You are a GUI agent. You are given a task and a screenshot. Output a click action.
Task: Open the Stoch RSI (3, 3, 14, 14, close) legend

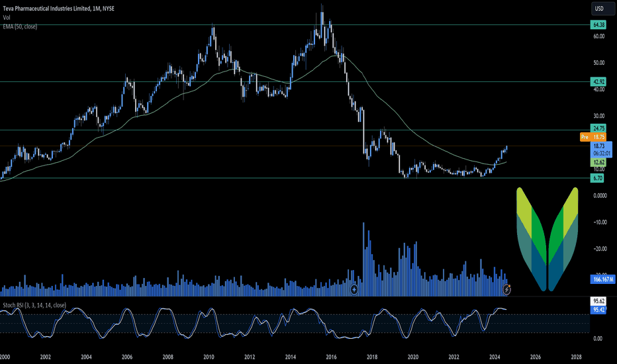[34, 305]
